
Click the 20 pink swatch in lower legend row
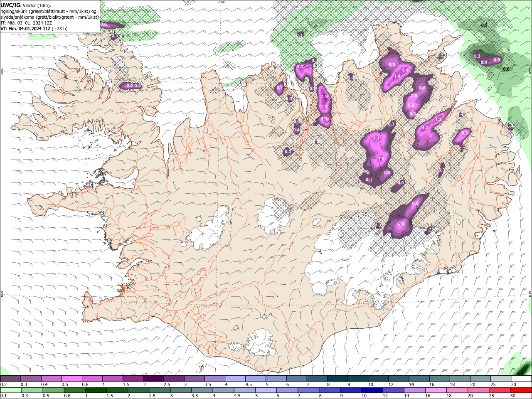(x=478, y=390)
